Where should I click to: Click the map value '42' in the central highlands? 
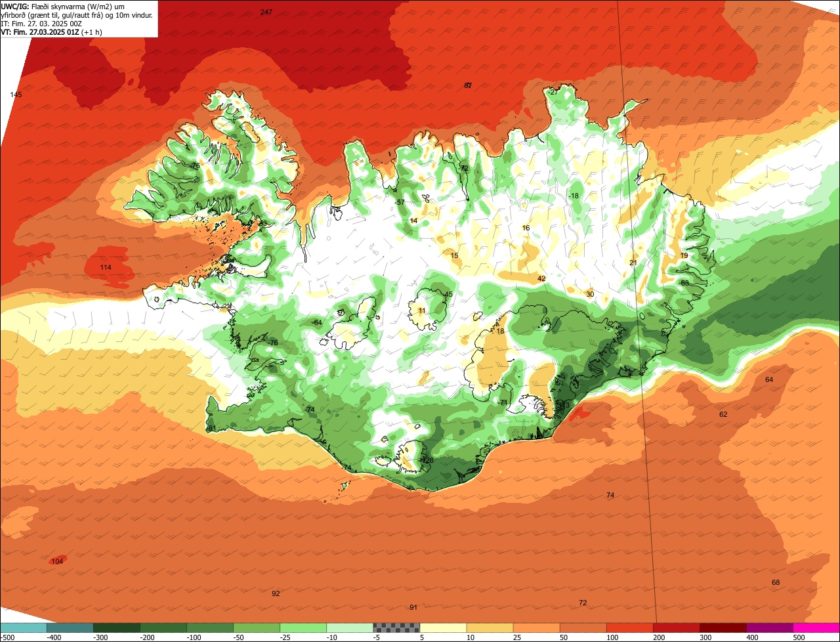541,278
